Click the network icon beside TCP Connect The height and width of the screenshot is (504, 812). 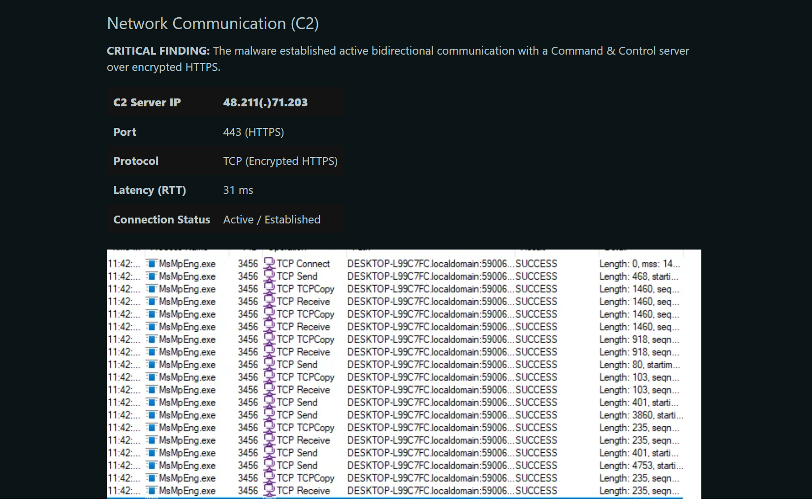pos(269,264)
